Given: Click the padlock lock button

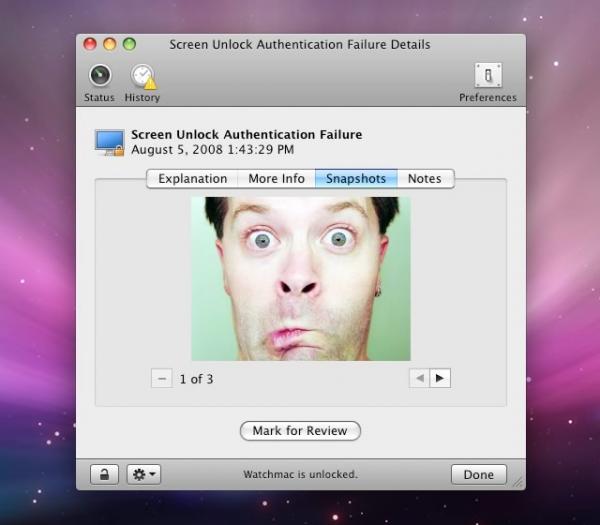Looking at the screenshot, I should pyautogui.click(x=104, y=475).
